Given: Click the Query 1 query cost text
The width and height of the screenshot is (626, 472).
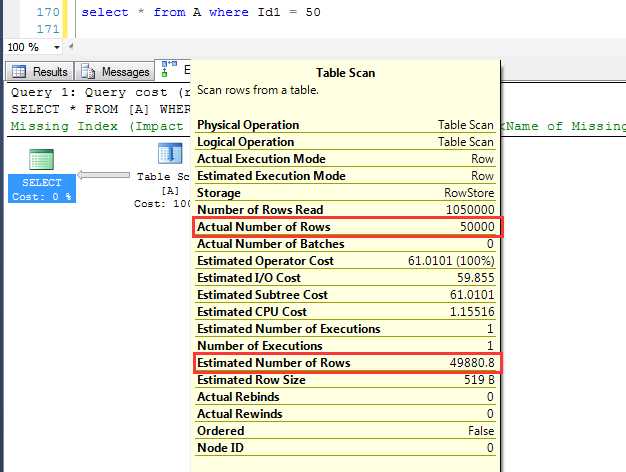Looking at the screenshot, I should click(101, 92).
